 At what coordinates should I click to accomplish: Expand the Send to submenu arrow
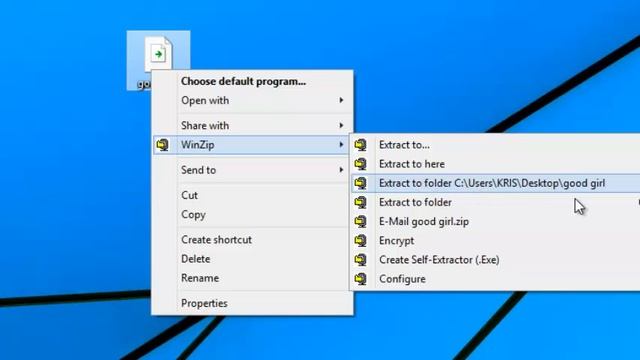[x=341, y=170]
